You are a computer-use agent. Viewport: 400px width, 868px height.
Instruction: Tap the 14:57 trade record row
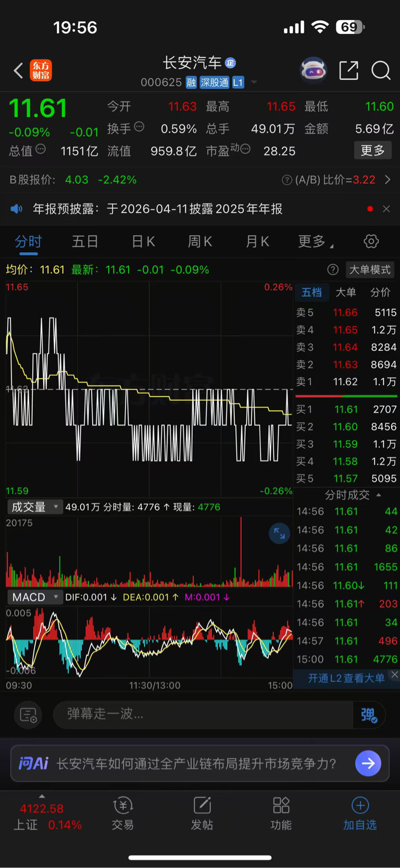coord(346,641)
